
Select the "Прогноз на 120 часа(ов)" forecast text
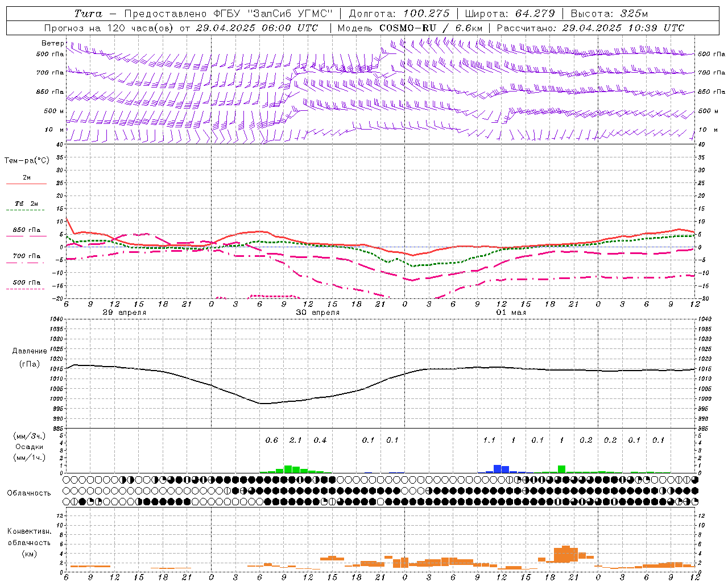click(x=109, y=28)
